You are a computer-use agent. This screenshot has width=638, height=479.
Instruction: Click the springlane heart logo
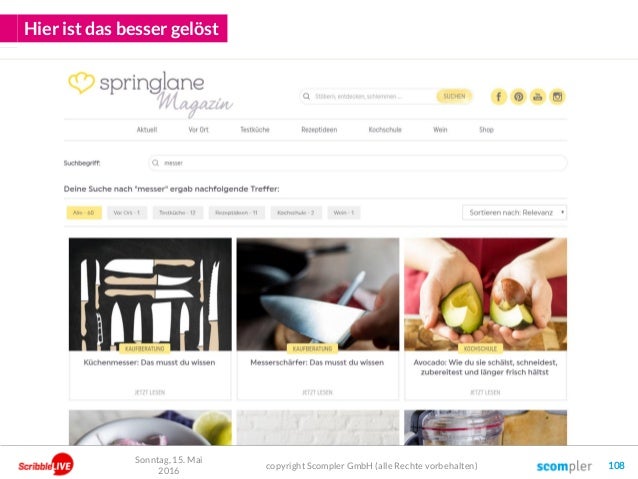coord(81,82)
